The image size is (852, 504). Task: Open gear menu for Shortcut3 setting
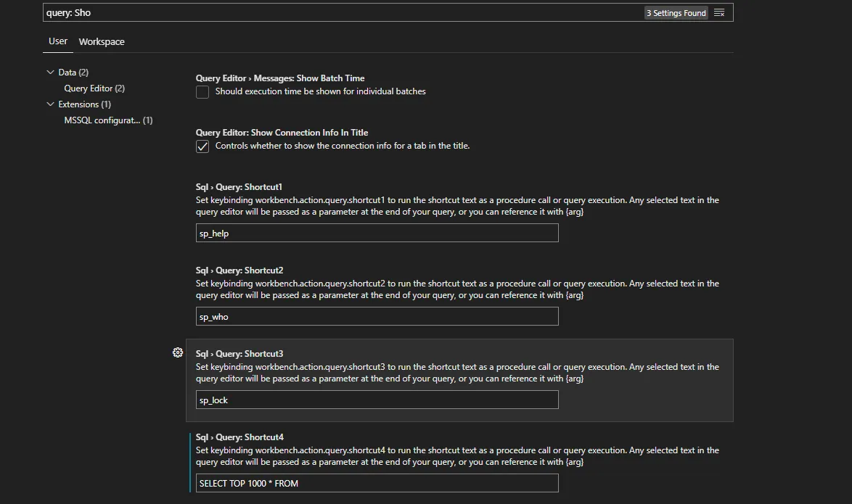point(178,353)
